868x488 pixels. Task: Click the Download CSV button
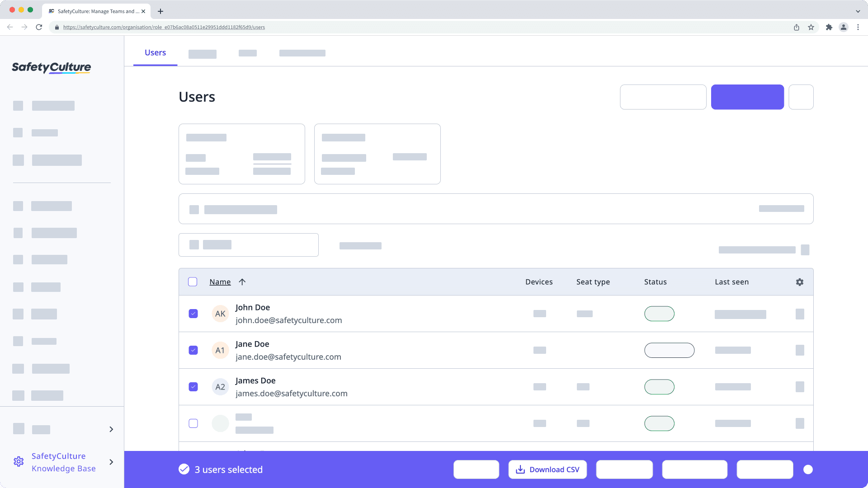point(547,469)
